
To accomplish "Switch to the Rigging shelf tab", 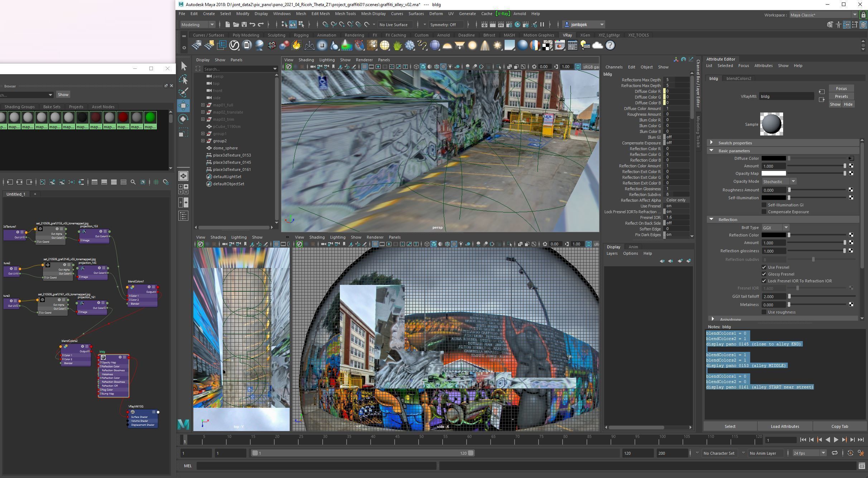I will pyautogui.click(x=301, y=35).
